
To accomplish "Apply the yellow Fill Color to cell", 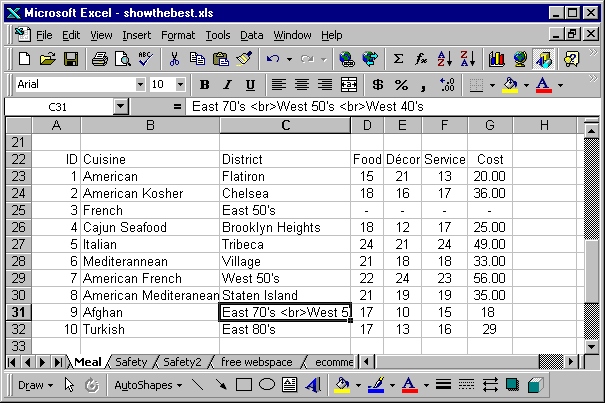I will coord(510,85).
